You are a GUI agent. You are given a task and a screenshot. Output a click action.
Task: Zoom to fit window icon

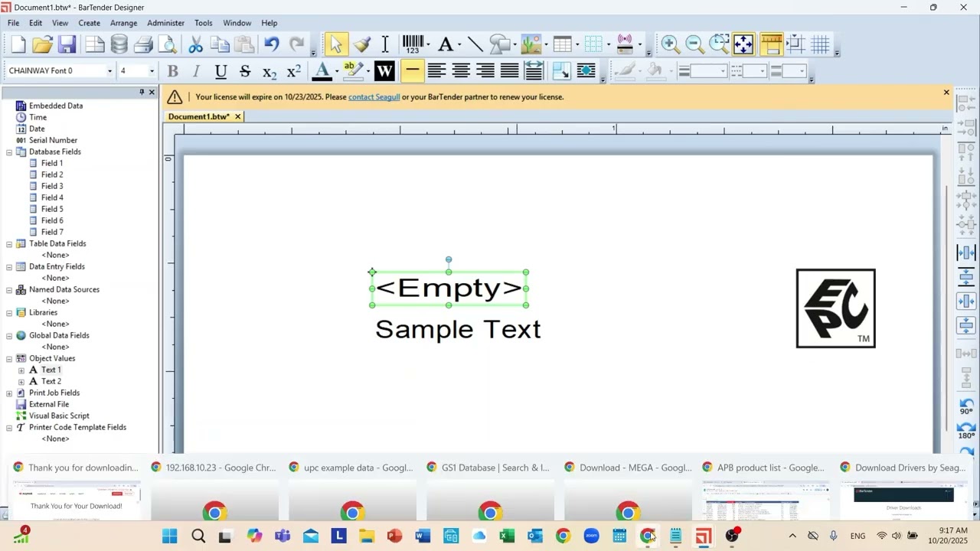pos(743,44)
